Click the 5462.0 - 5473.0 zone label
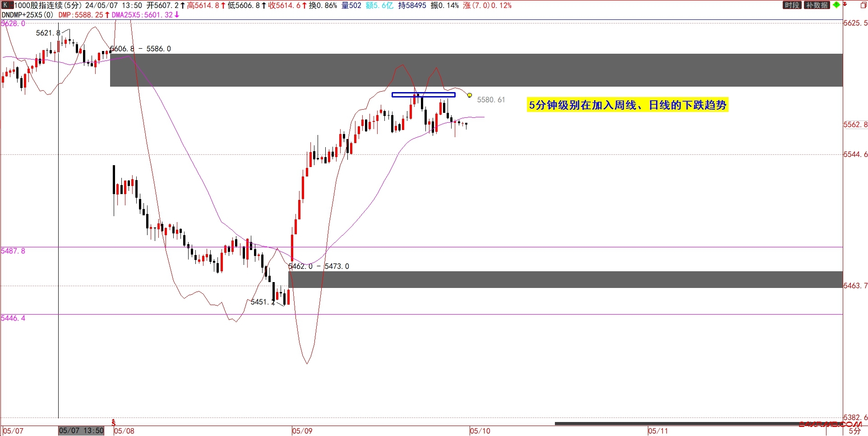The height and width of the screenshot is (436, 868). point(319,266)
